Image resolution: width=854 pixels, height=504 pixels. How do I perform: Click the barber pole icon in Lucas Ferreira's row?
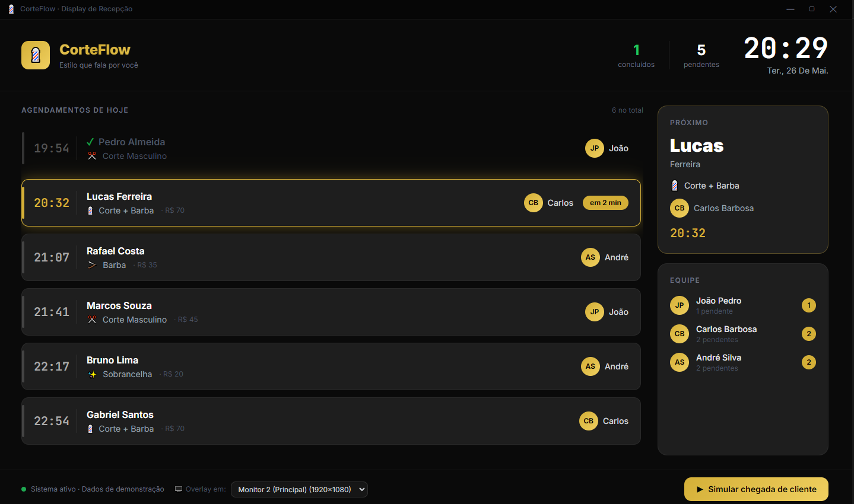pos(90,210)
